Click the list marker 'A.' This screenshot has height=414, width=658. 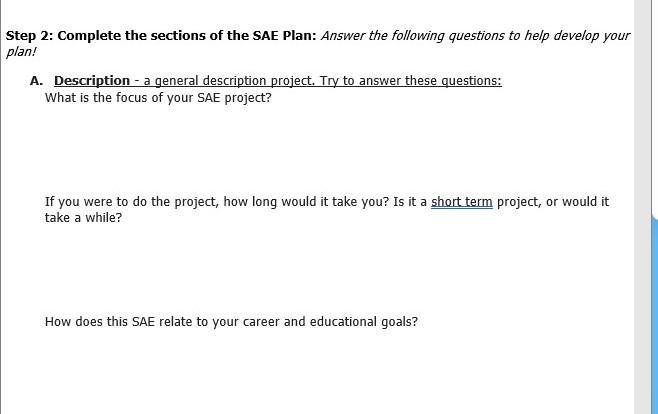37,81
